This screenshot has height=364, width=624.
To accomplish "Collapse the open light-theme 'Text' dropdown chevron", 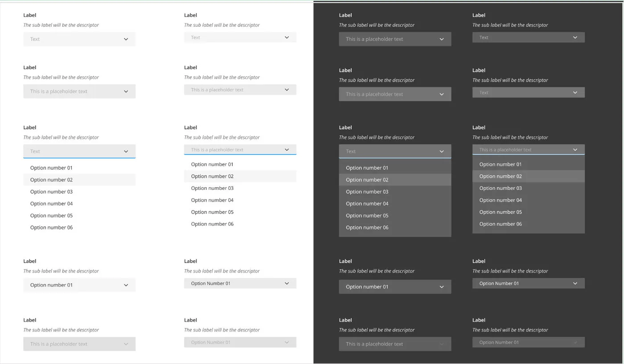I will click(x=126, y=151).
